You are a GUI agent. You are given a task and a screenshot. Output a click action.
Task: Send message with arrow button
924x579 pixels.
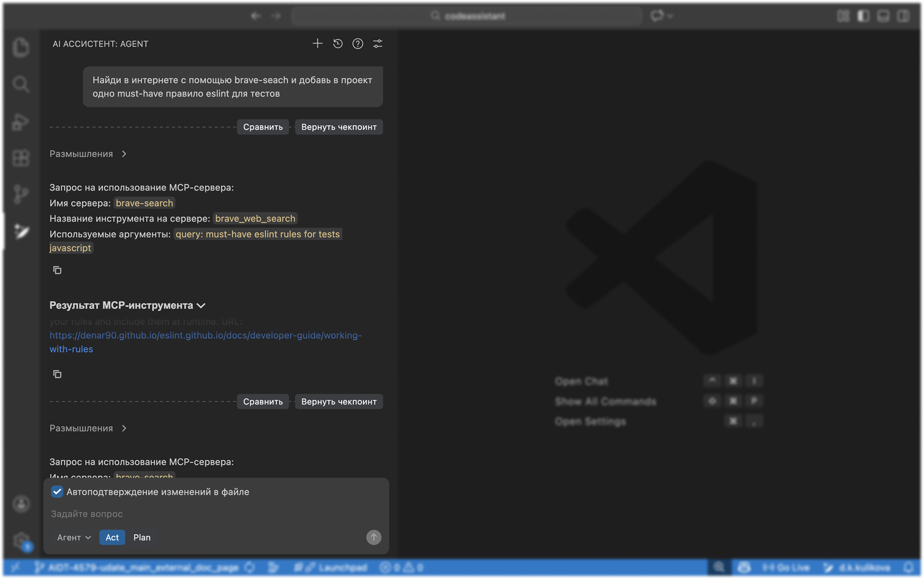374,537
